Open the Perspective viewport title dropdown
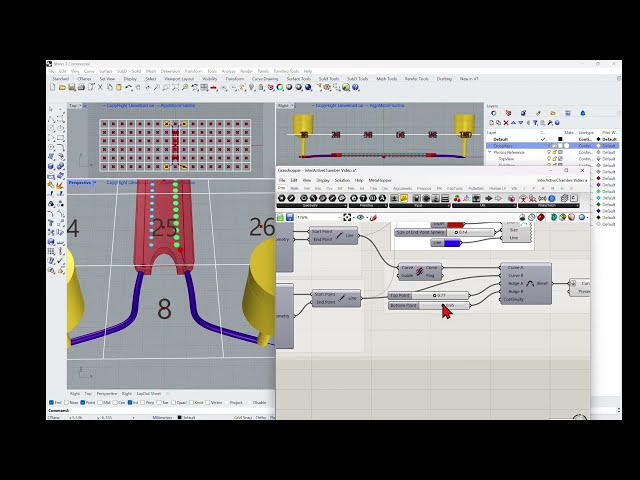 pos(95,183)
